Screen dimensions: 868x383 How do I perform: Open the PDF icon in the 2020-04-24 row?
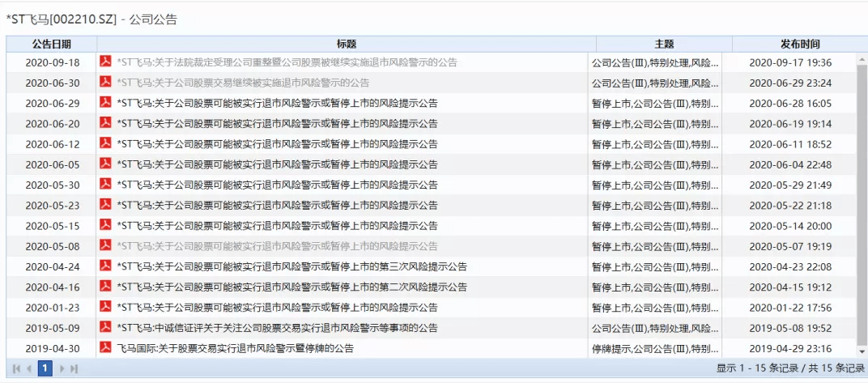click(x=106, y=266)
